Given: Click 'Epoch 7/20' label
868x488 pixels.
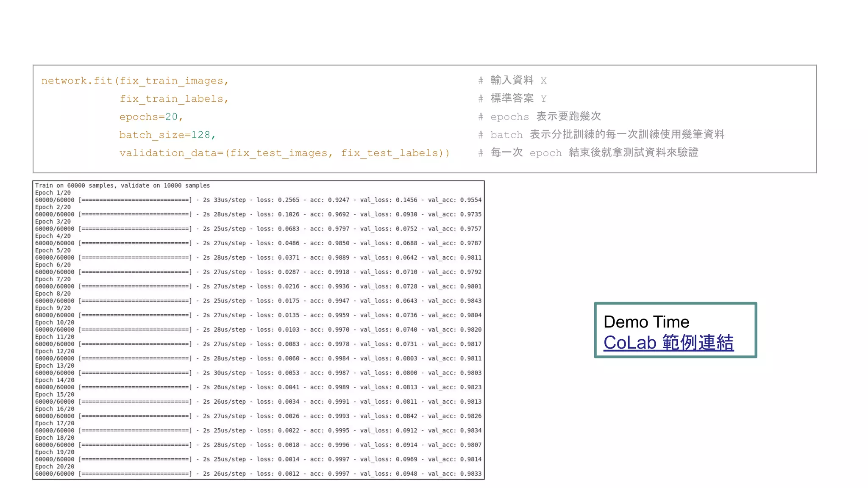Looking at the screenshot, I should pos(53,279).
